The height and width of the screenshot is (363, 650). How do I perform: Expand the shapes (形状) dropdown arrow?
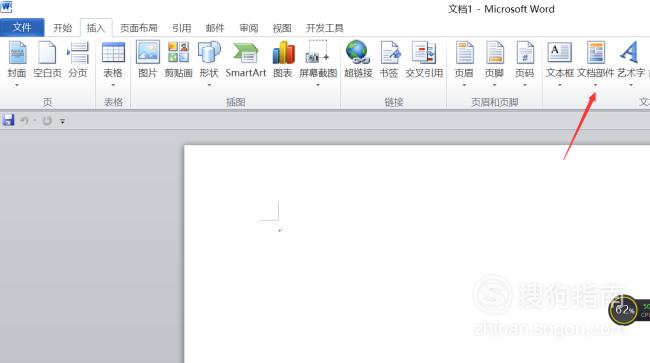(x=209, y=85)
